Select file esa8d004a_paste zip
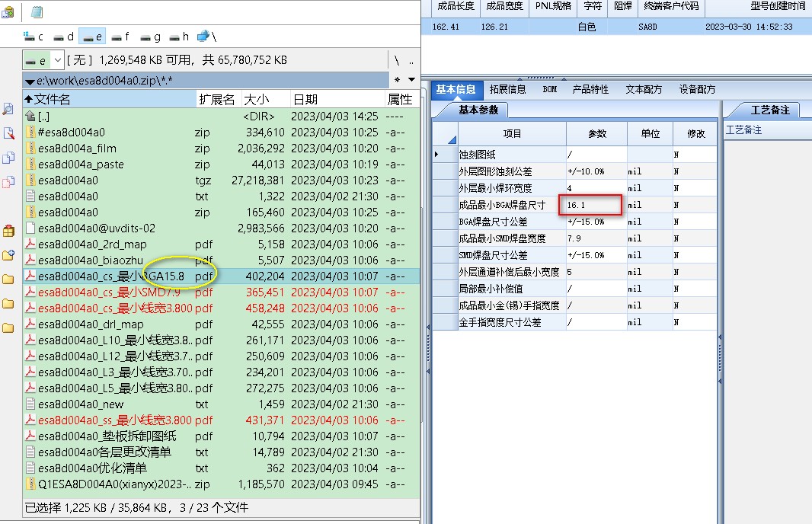Image resolution: width=812 pixels, height=524 pixels. 222,165
